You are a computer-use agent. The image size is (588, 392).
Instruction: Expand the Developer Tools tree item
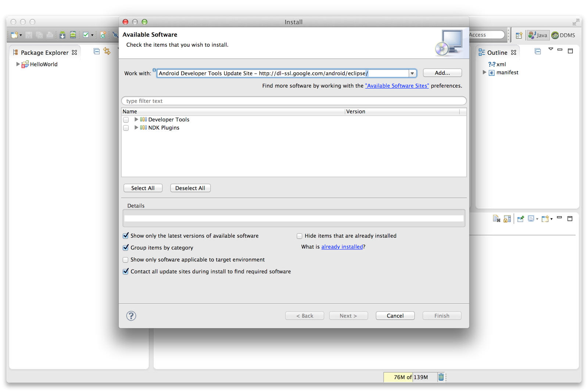(x=136, y=119)
